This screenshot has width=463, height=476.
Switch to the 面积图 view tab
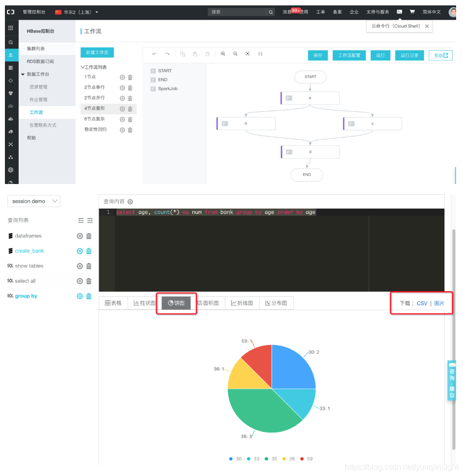tap(208, 303)
